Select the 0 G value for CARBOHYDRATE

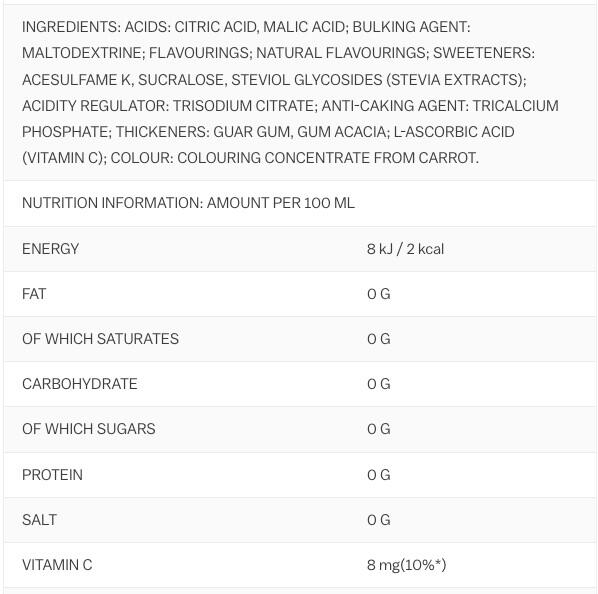click(379, 384)
